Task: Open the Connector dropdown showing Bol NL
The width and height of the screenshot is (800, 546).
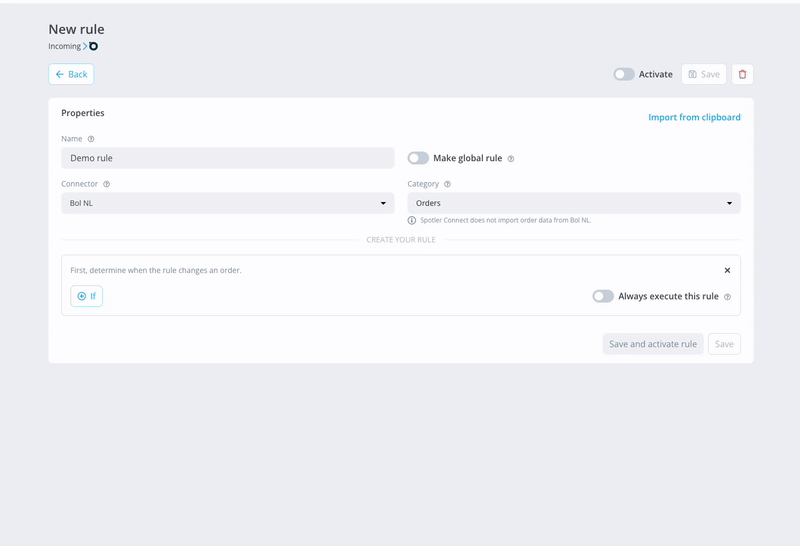Action: tap(228, 203)
